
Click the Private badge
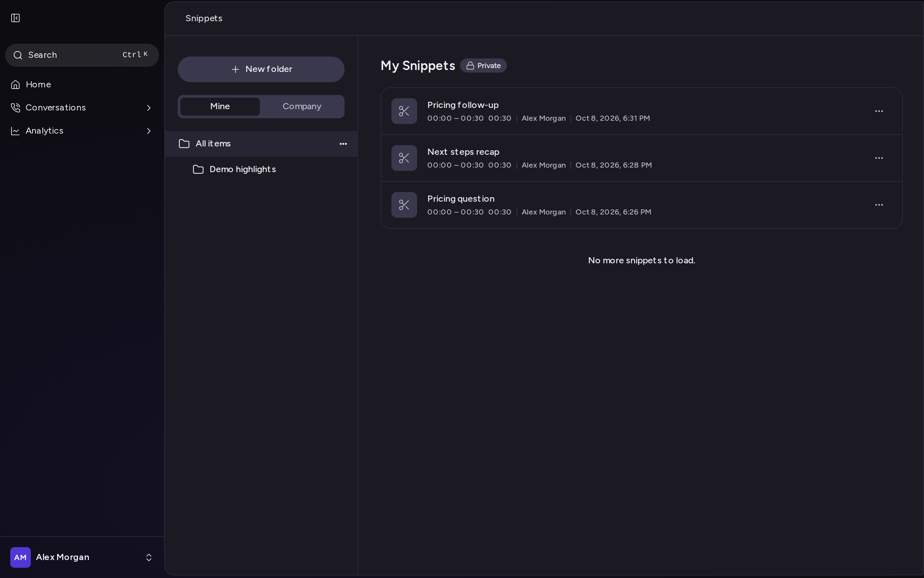point(483,66)
